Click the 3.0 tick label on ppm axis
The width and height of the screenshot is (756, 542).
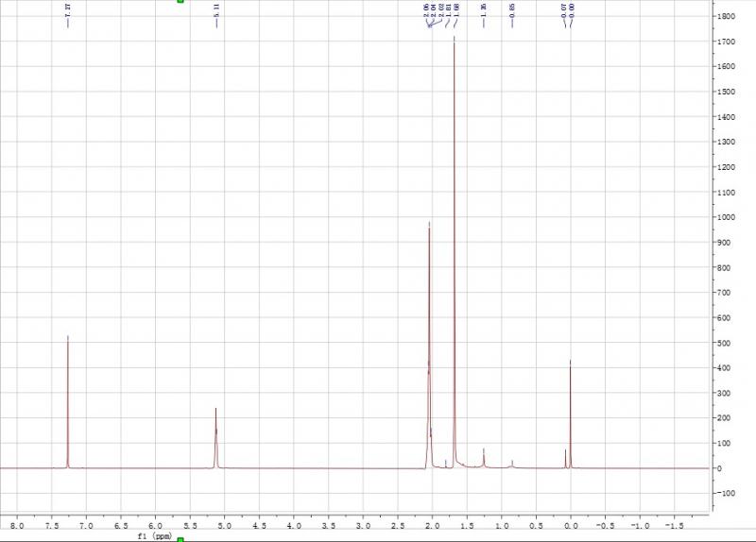click(x=363, y=526)
